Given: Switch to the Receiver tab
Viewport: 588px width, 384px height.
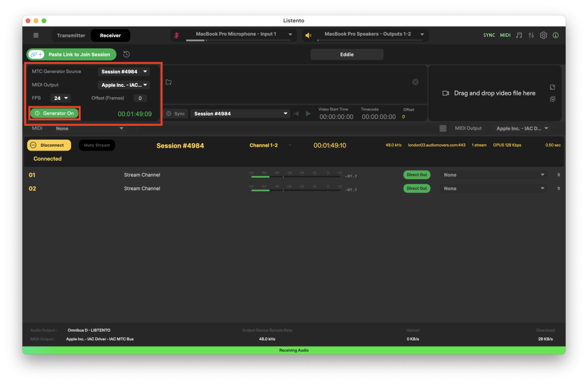Looking at the screenshot, I should pos(110,35).
